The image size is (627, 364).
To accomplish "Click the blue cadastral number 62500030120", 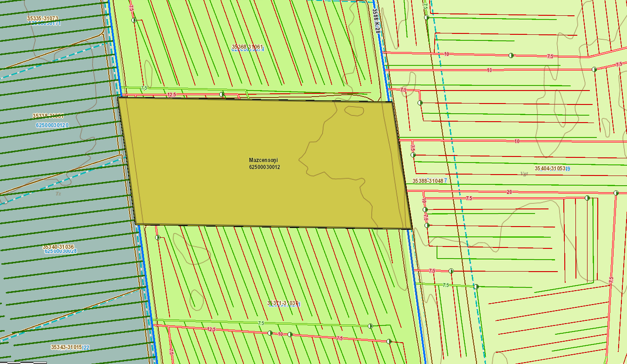I will [52, 125].
